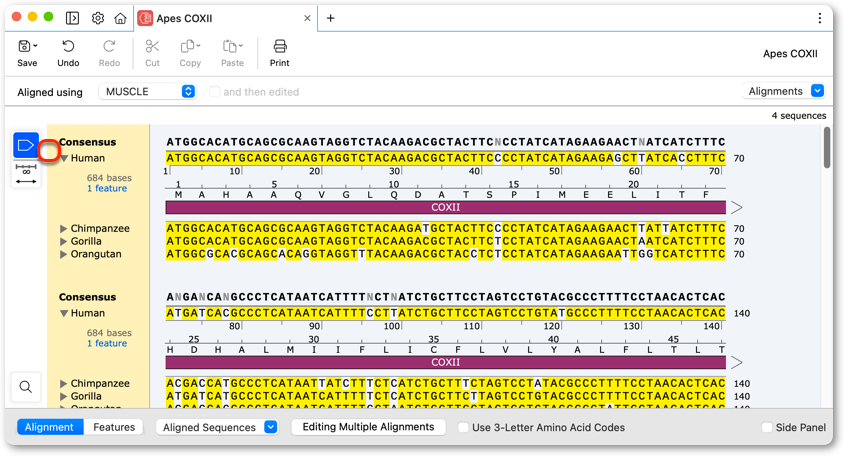Expand Orangutan in the first alignment block
Viewport: 844px width, 456px height.
(x=64, y=254)
